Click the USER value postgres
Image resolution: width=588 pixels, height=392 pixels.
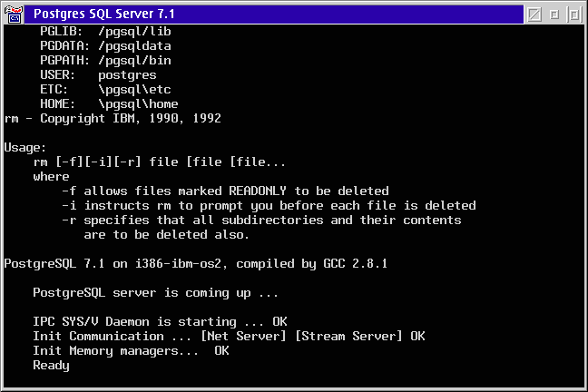coord(128,75)
